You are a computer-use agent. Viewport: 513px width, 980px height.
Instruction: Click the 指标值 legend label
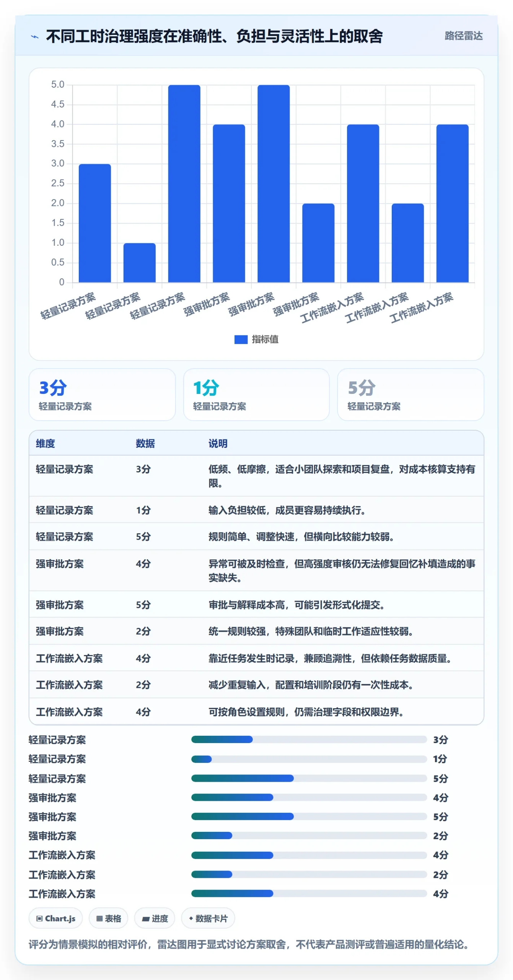[x=265, y=340]
